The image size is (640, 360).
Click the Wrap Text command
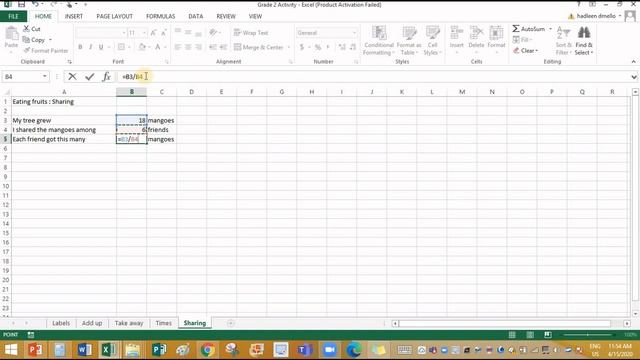click(251, 33)
